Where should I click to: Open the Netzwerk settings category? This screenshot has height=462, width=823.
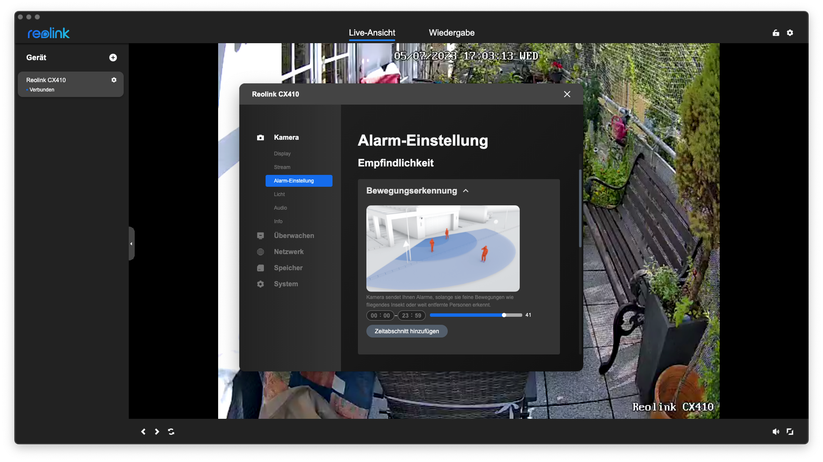[x=287, y=252]
